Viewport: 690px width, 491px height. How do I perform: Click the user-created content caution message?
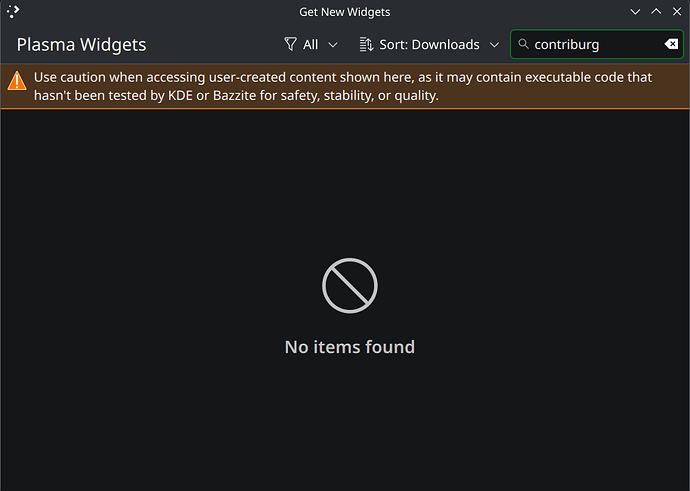pos(343,86)
